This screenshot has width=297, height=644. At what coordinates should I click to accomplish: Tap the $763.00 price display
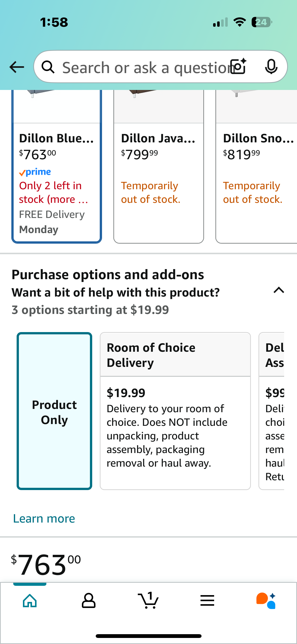(46, 565)
